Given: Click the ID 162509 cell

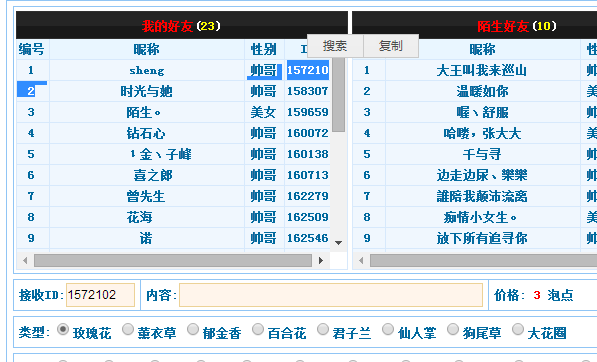Looking at the screenshot, I should point(308,217).
